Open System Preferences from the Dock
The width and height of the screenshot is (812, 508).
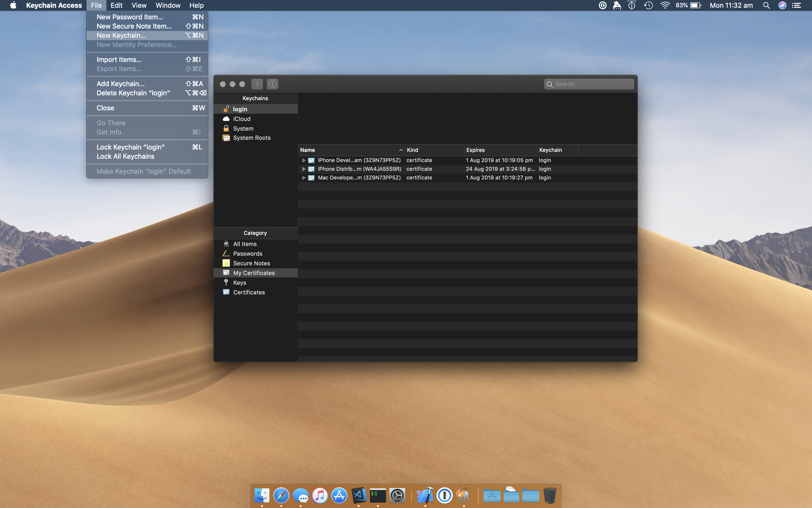(x=397, y=495)
